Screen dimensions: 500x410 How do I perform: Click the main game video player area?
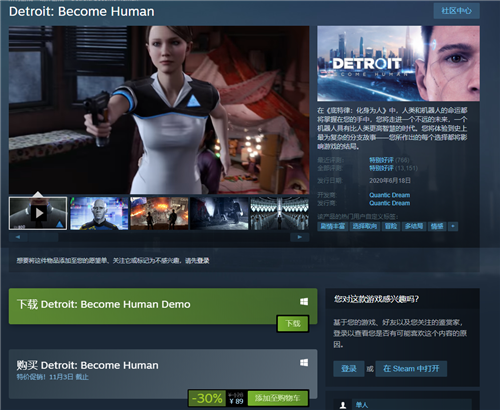click(x=159, y=110)
